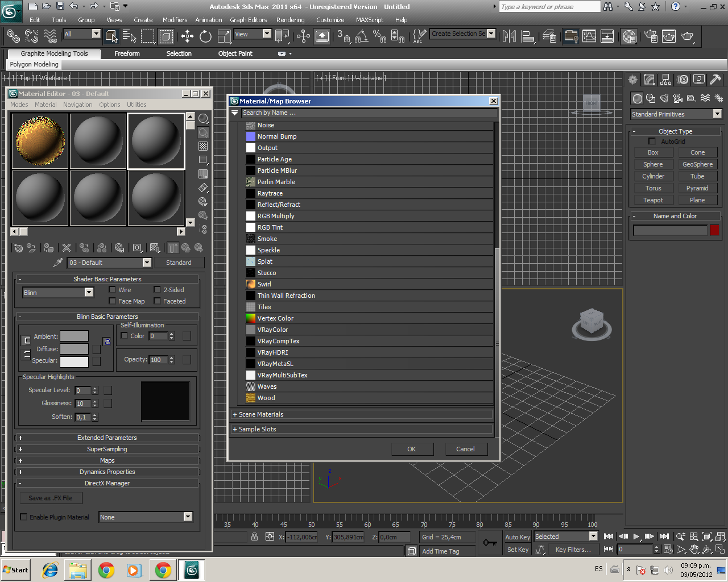The height and width of the screenshot is (582, 728).
Task: Click Reset Map/Mtl to Default icon
Action: 67,248
